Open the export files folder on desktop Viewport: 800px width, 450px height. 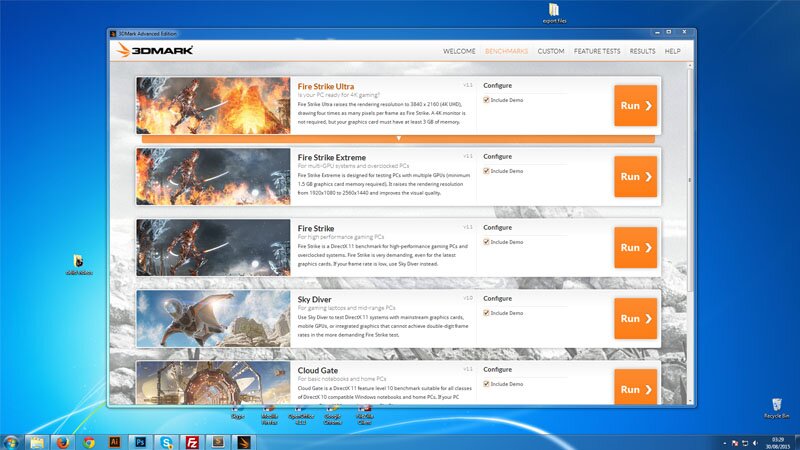pyautogui.click(x=554, y=13)
